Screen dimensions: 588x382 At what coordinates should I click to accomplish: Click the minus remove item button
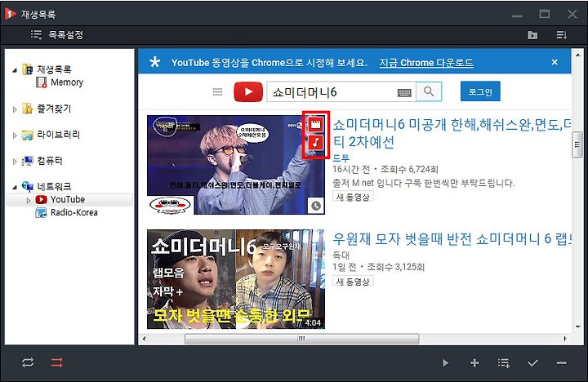point(561,363)
